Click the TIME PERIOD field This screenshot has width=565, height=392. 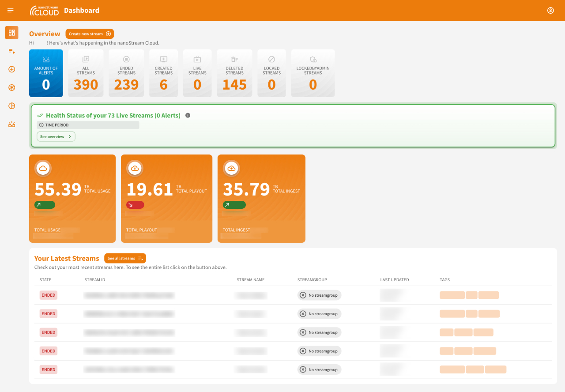[x=88, y=125]
